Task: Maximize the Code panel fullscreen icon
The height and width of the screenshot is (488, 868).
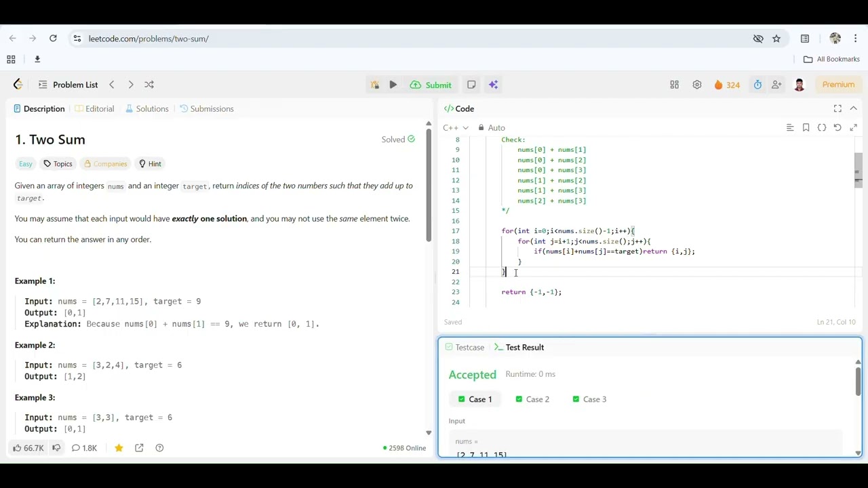Action: (837, 108)
